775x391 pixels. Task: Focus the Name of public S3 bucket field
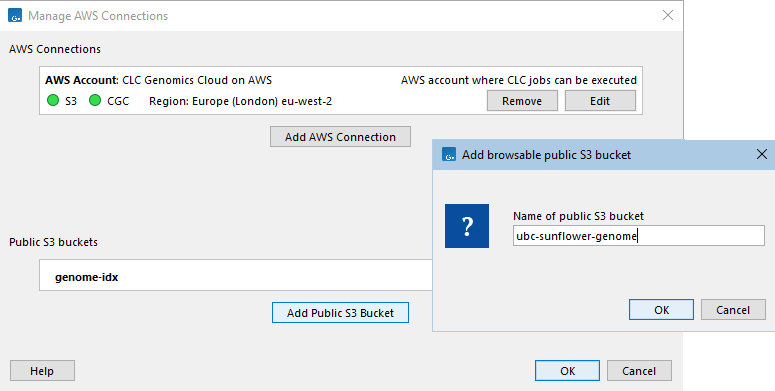(x=639, y=236)
